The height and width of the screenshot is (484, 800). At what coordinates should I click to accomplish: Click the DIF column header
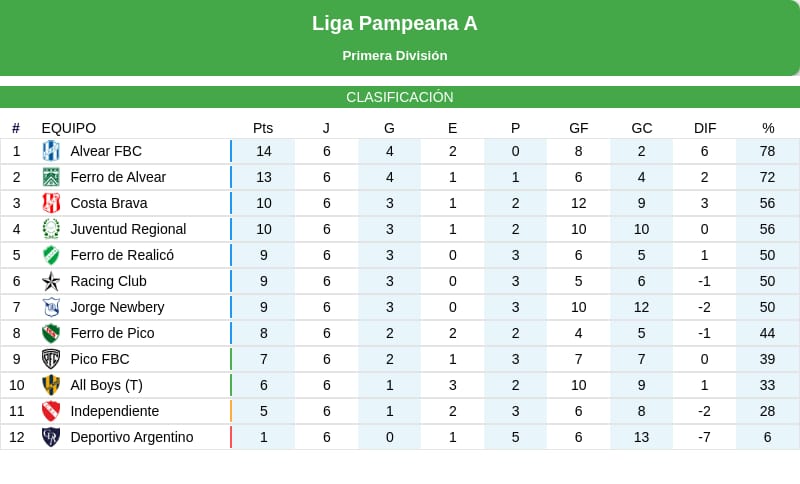click(705, 128)
